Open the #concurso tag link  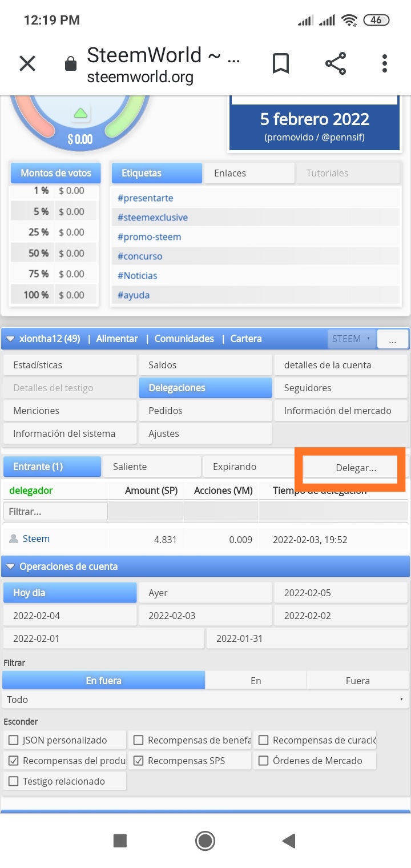[x=140, y=256]
